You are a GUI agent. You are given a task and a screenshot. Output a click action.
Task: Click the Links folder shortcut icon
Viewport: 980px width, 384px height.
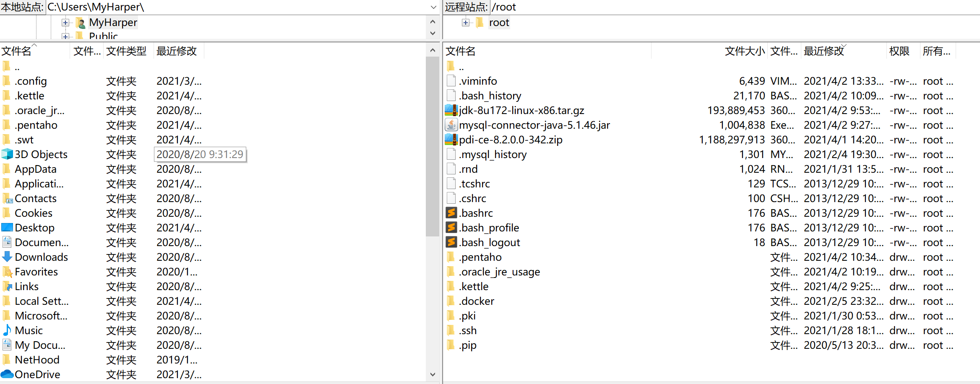[x=7, y=286]
